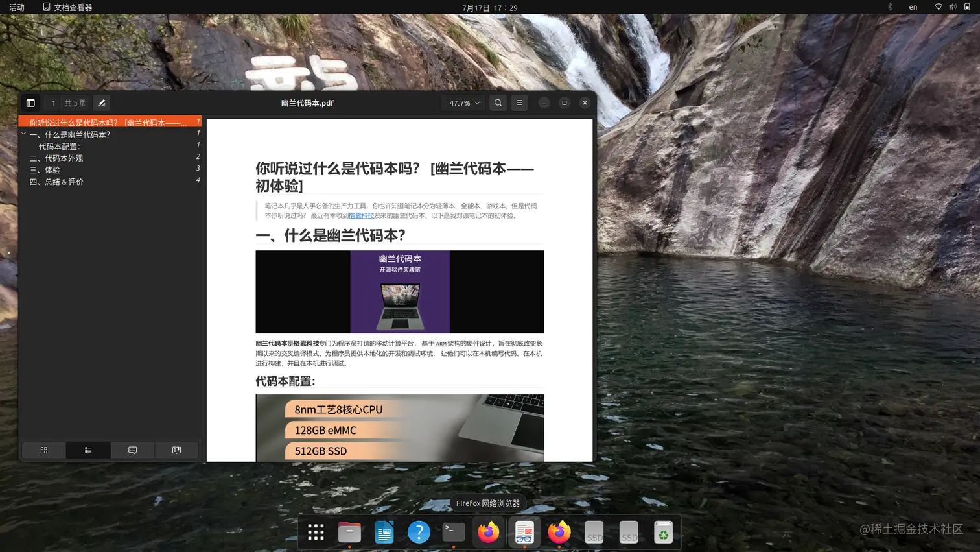This screenshot has height=552, width=980.
Task: Click the active outline highlight bar for page one
Action: pos(107,121)
